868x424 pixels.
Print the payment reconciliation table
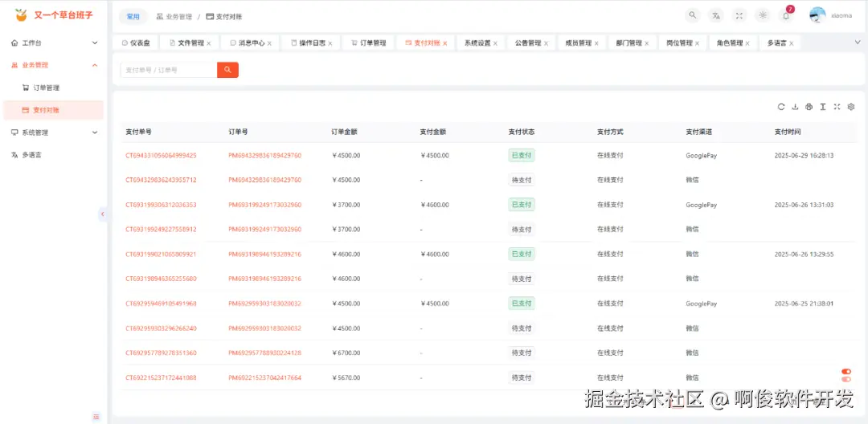(x=809, y=107)
